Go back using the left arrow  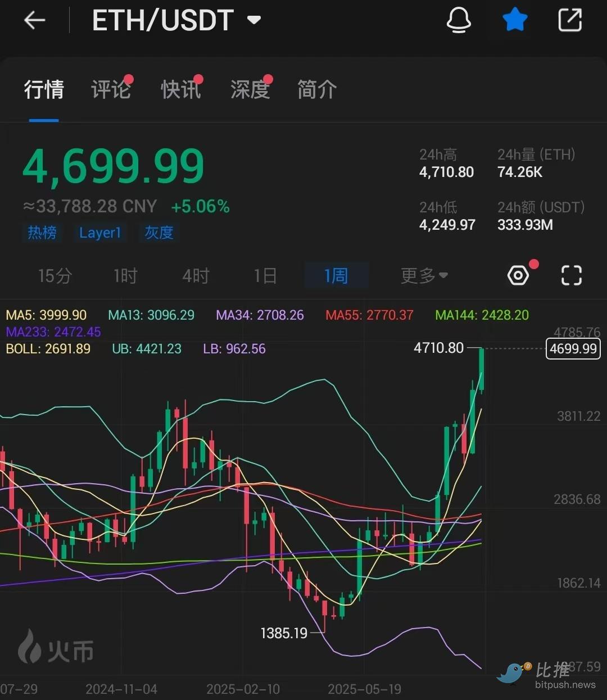[x=34, y=21]
